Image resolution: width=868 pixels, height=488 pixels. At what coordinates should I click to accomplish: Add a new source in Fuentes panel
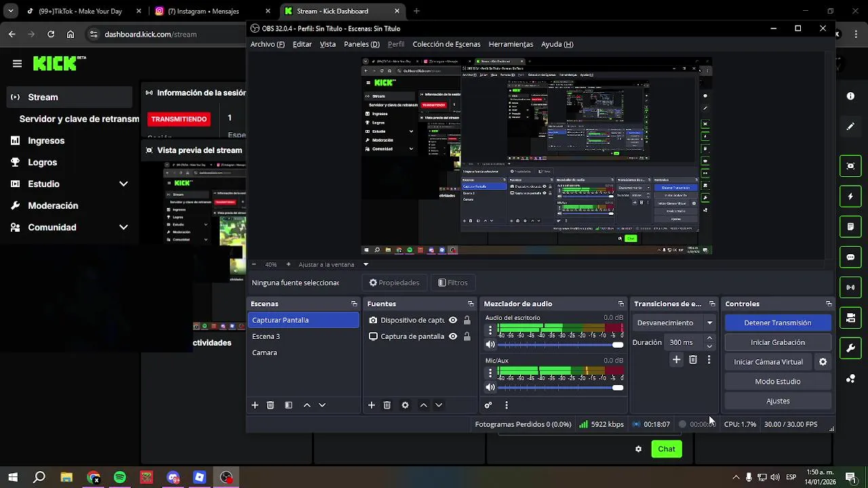pos(372,405)
